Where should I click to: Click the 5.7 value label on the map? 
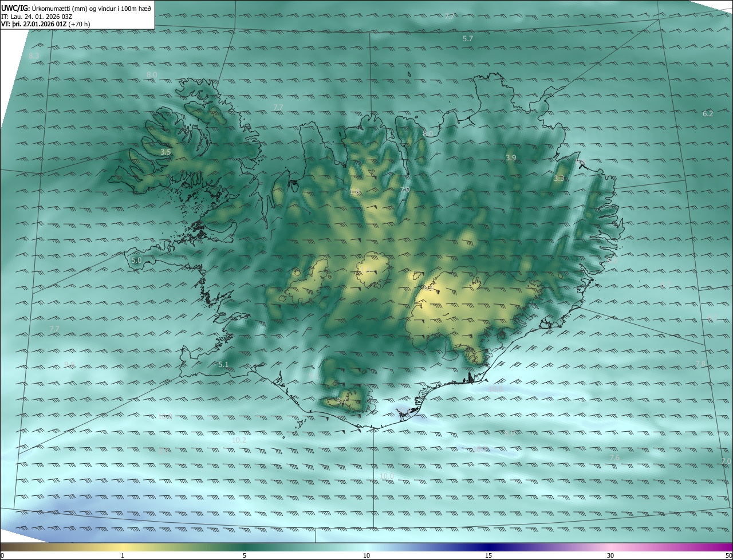468,38
